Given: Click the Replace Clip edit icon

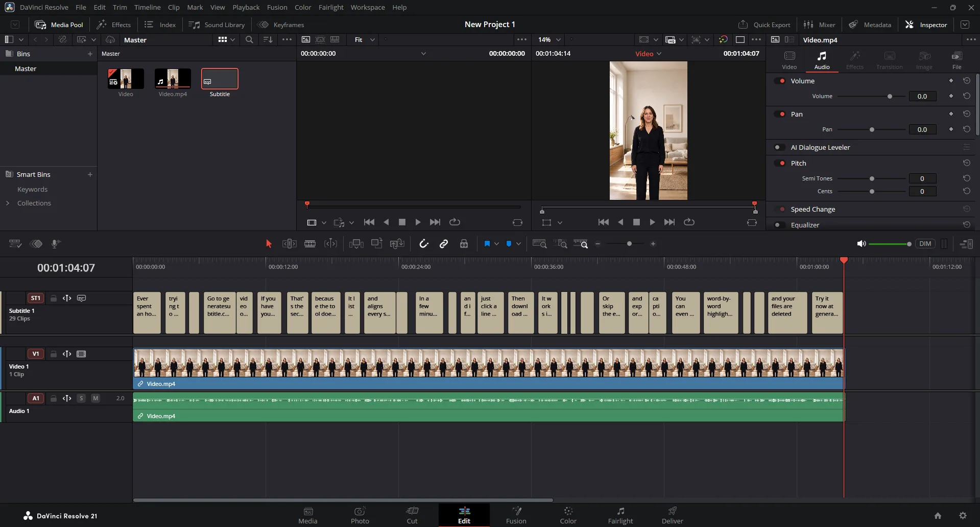Looking at the screenshot, I should [x=397, y=244].
